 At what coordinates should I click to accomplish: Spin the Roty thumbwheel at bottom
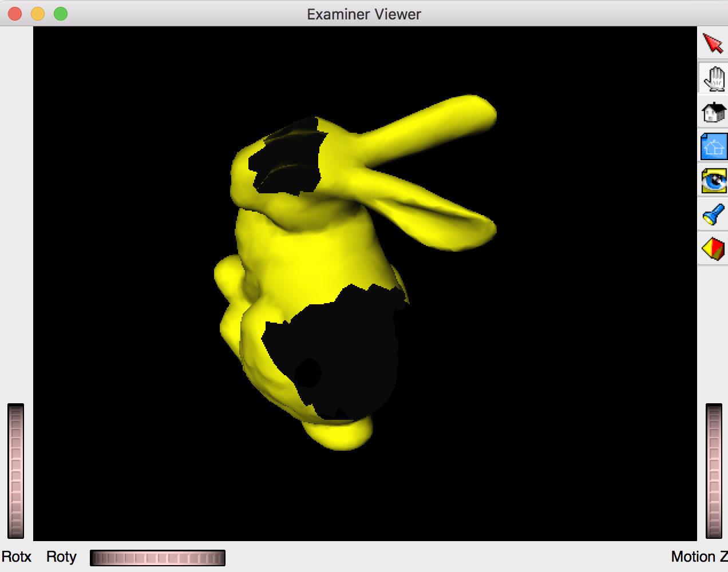click(x=157, y=557)
